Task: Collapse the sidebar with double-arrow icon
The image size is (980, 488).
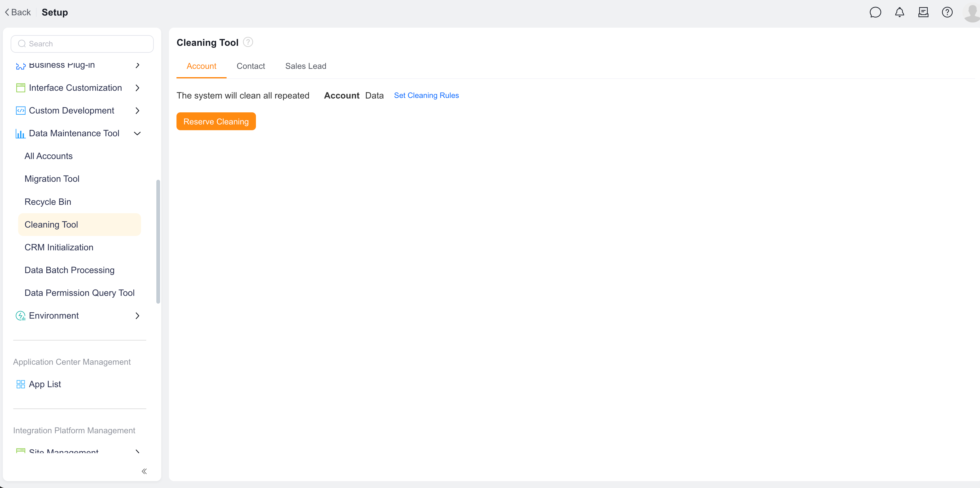Action: pos(144,471)
